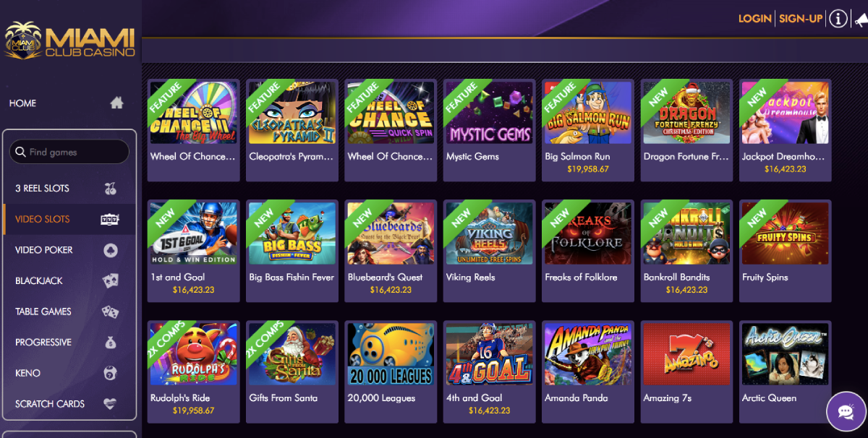Open the live chat bubble button

pyautogui.click(x=846, y=411)
